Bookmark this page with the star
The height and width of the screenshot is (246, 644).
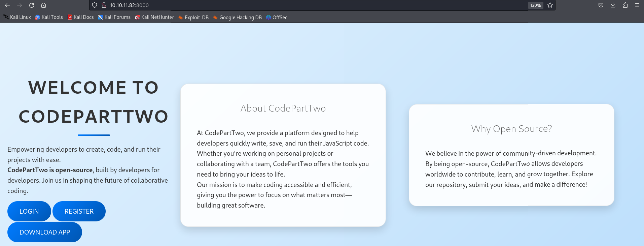pyautogui.click(x=550, y=5)
